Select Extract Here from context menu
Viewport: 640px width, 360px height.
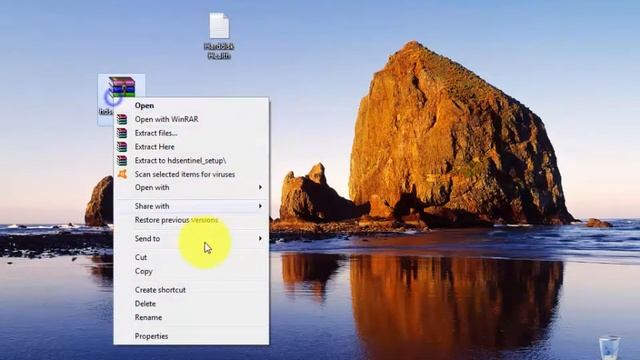pyautogui.click(x=191, y=147)
